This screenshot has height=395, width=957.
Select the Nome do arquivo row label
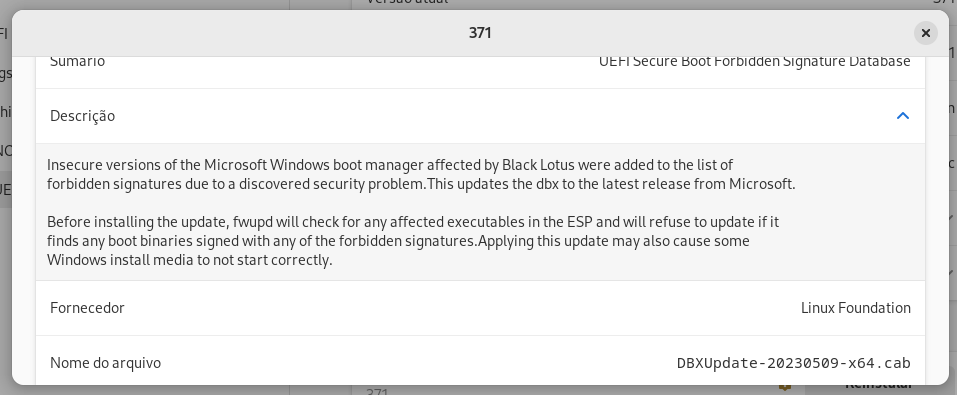(x=106, y=363)
